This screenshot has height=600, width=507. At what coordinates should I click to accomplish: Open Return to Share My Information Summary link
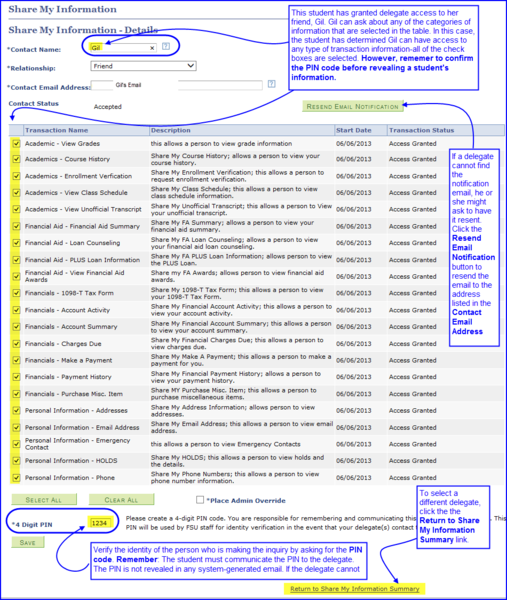coord(355,589)
